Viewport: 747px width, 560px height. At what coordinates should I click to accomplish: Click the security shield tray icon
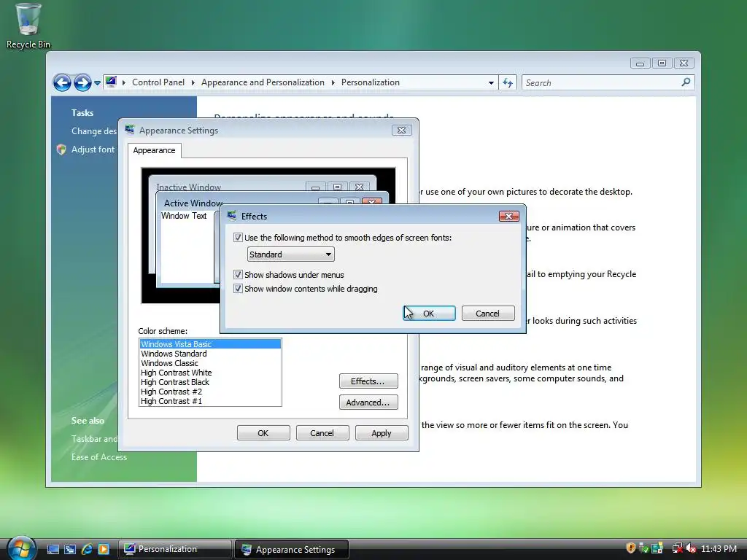click(x=631, y=548)
